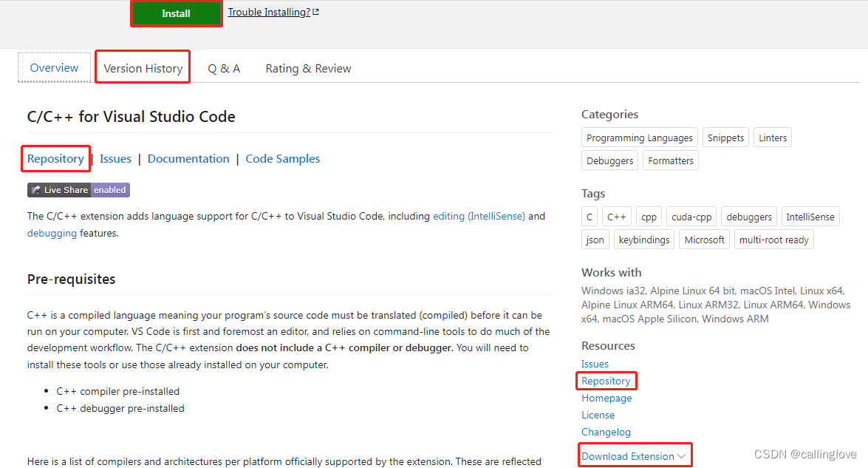Click the C tag

point(590,217)
